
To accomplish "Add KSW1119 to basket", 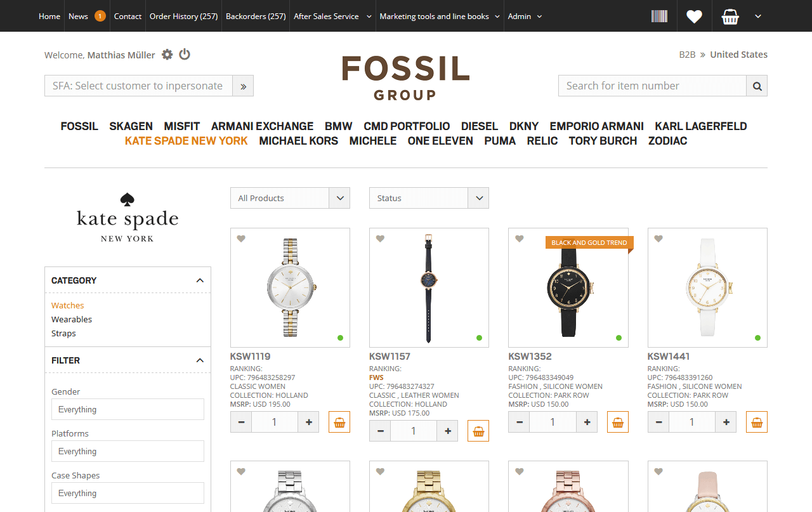I will tap(339, 422).
